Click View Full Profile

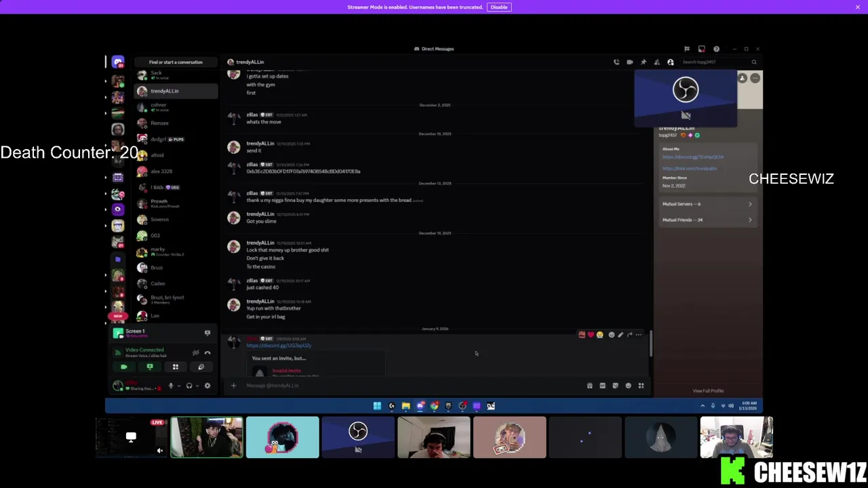coord(708,391)
